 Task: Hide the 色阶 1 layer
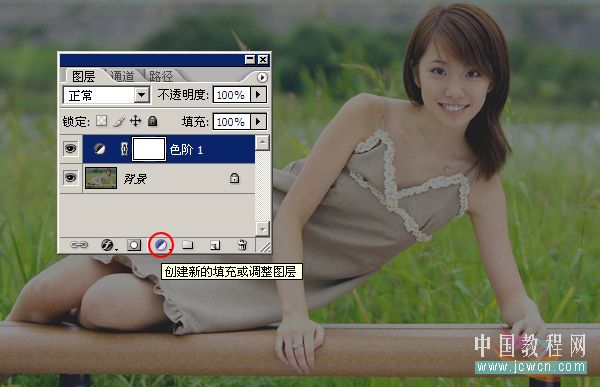click(x=70, y=148)
